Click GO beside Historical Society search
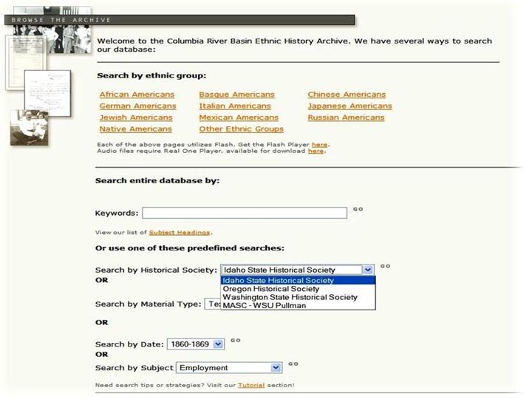 [x=385, y=266]
